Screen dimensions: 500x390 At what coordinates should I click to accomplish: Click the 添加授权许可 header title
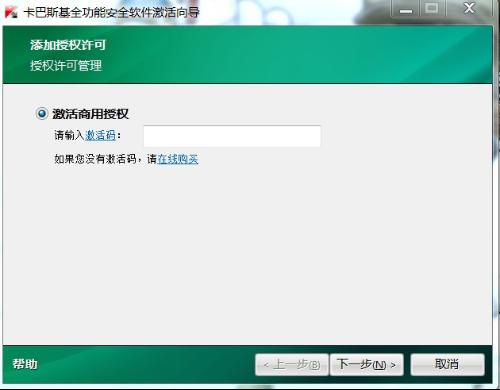68,45
